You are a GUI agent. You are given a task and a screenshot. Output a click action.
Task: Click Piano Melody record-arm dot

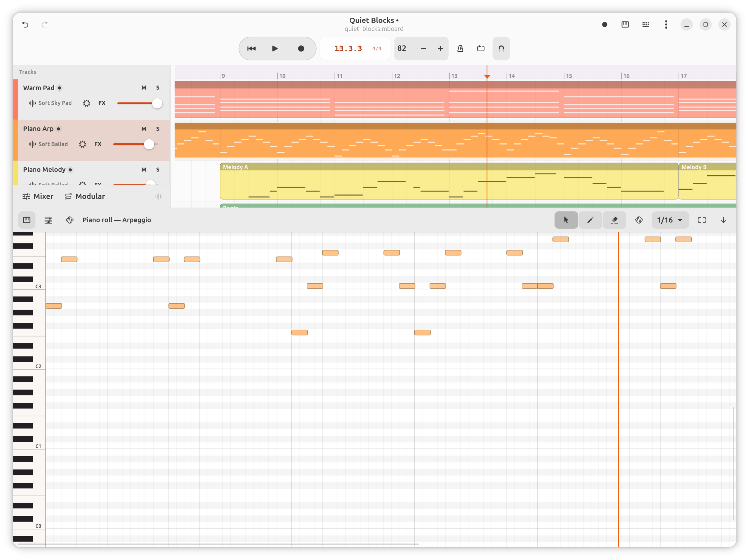click(x=70, y=170)
